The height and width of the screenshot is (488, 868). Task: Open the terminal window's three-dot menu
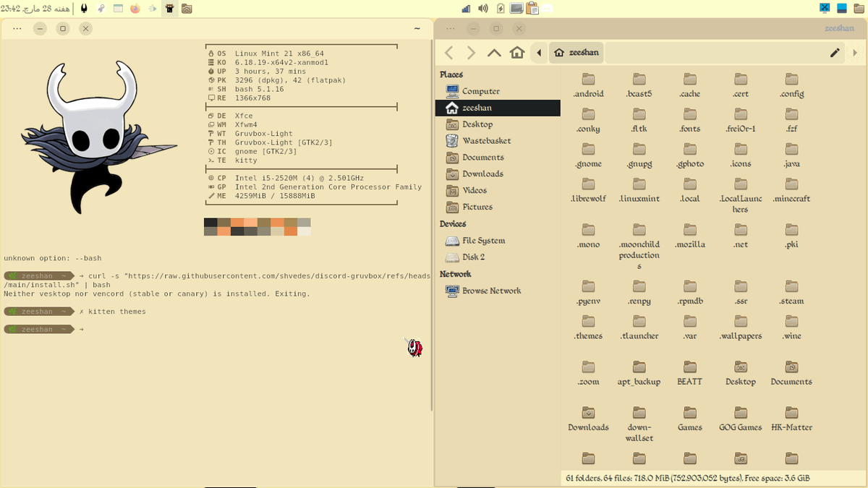pyautogui.click(x=17, y=29)
